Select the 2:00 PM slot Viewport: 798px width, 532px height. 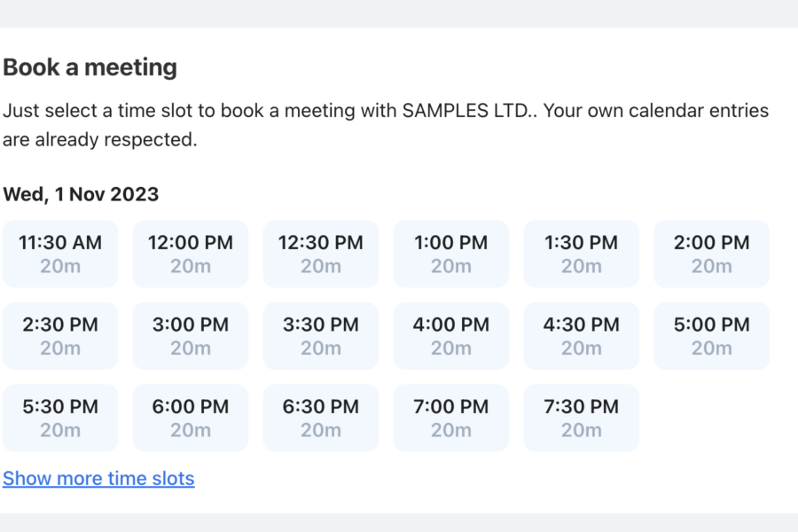tap(712, 254)
